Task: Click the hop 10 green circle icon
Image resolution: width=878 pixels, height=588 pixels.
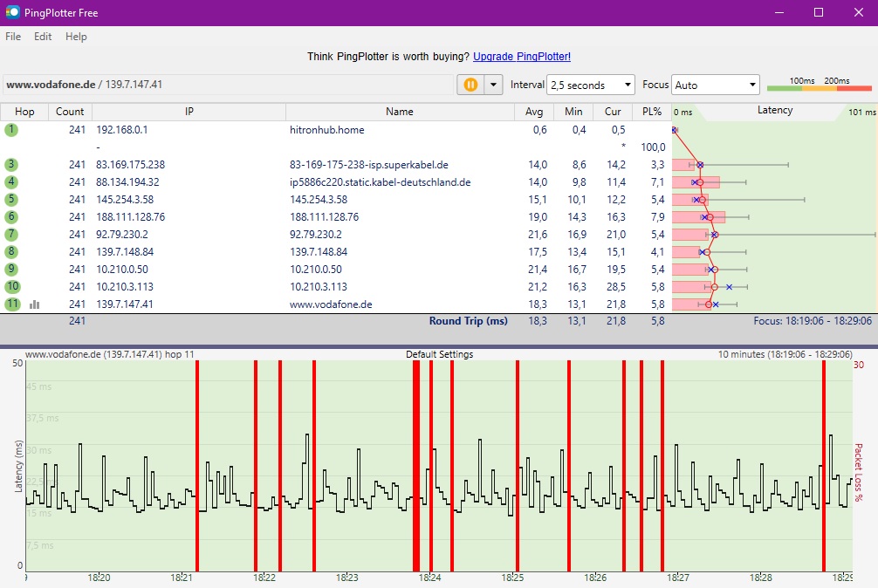Action: [x=11, y=287]
